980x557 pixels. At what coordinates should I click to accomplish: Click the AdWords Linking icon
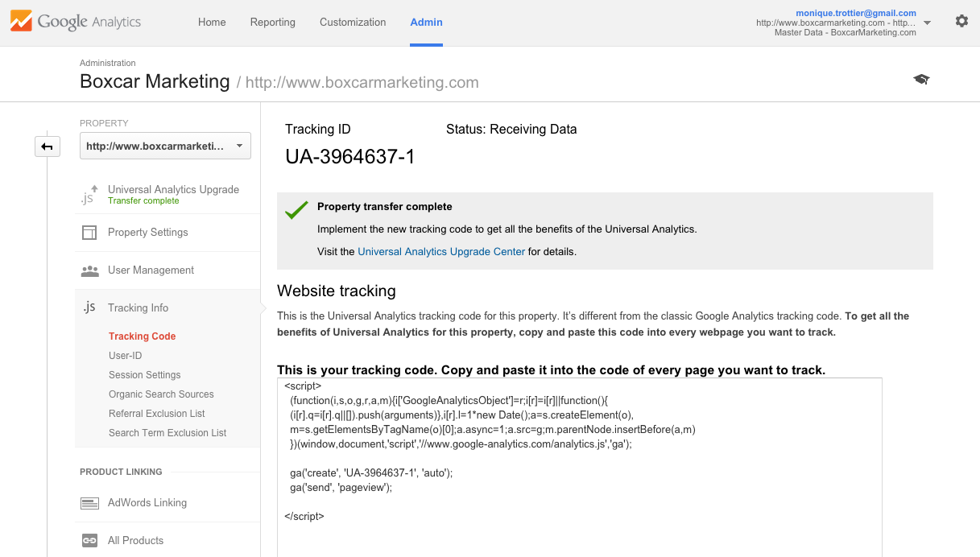(x=89, y=503)
